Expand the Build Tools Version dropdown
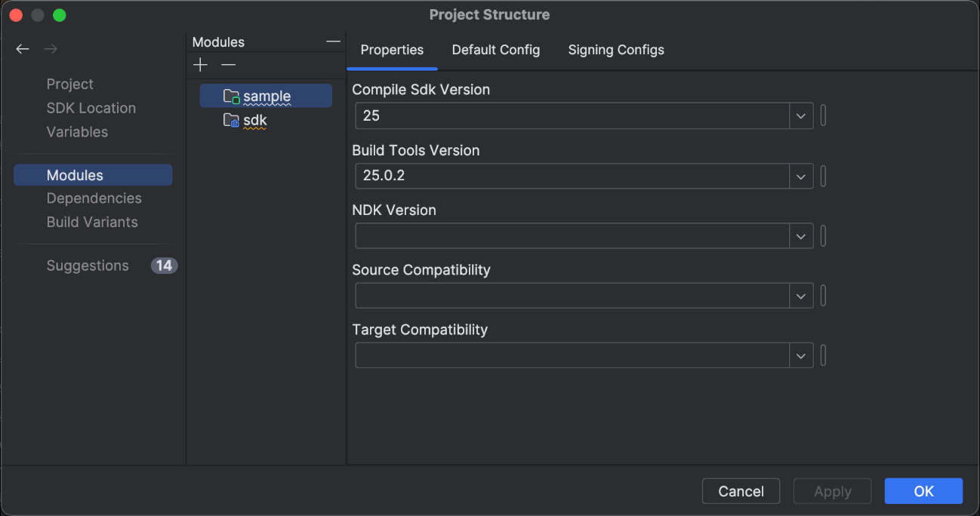 pyautogui.click(x=801, y=177)
